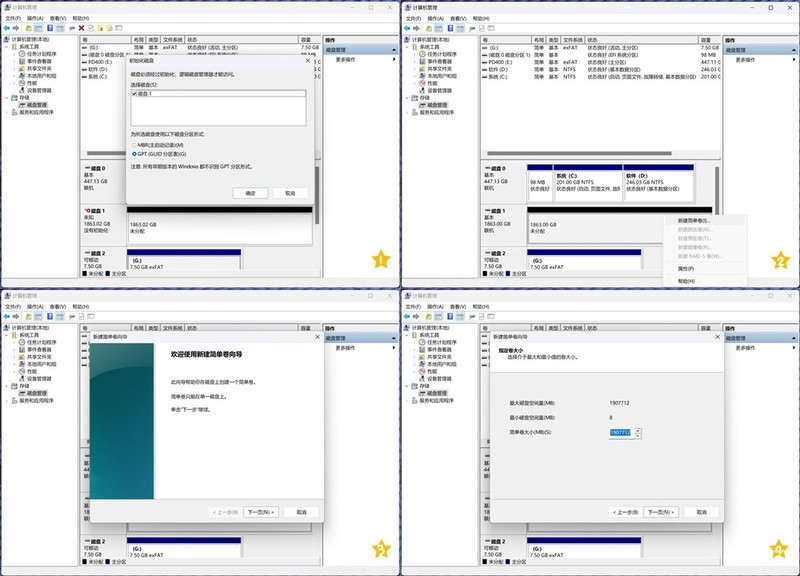
Task: Click PD400 (E:) row in context-menu window volume list
Action: [x=601, y=62]
